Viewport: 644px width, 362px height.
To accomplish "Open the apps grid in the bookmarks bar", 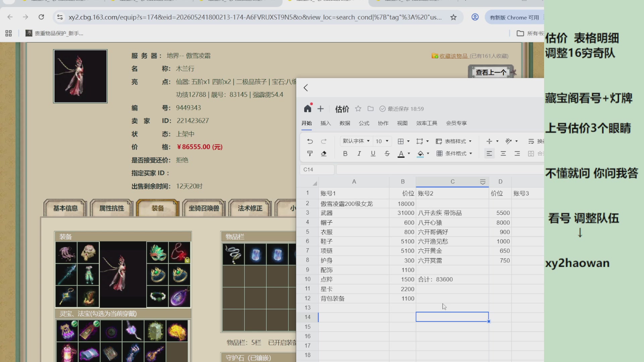I will (9, 33).
